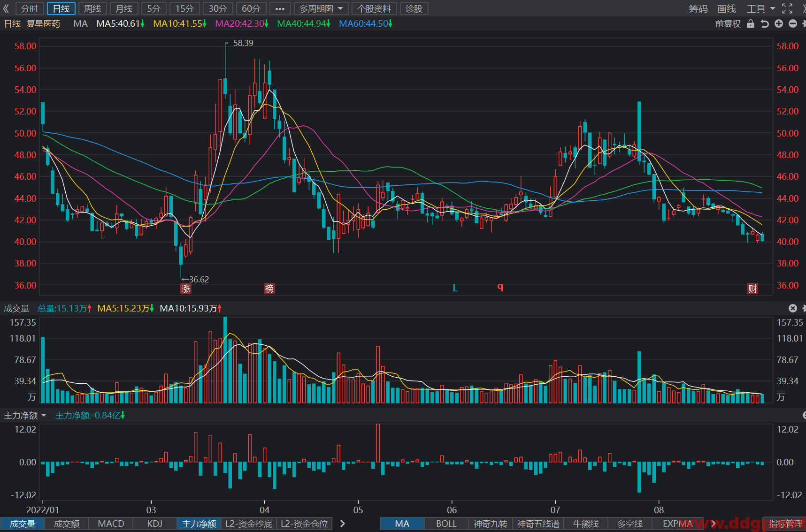Click the undo arrow icon
Viewport: 806px width, 532px height.
765,23
